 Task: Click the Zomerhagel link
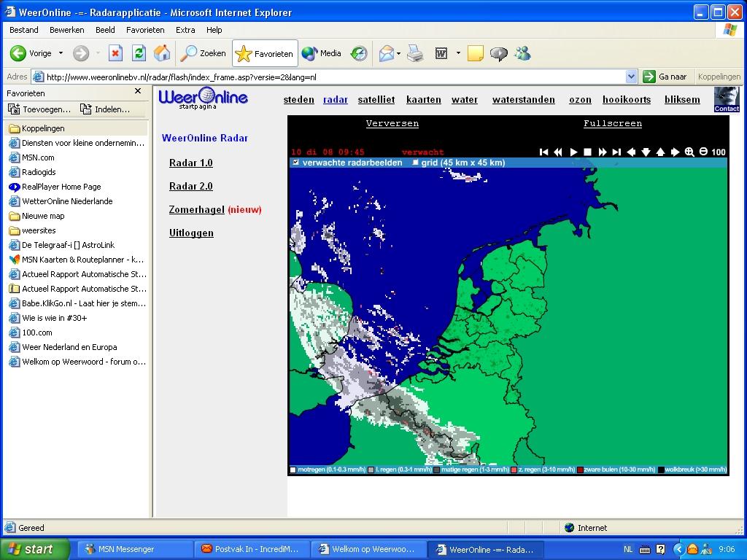pyautogui.click(x=196, y=209)
